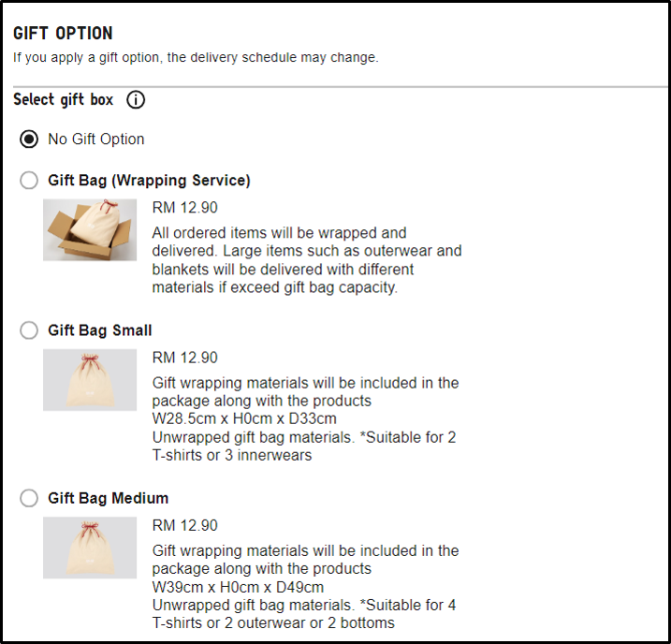Click the No Gift Option label text
671x644 pixels.
coord(96,139)
